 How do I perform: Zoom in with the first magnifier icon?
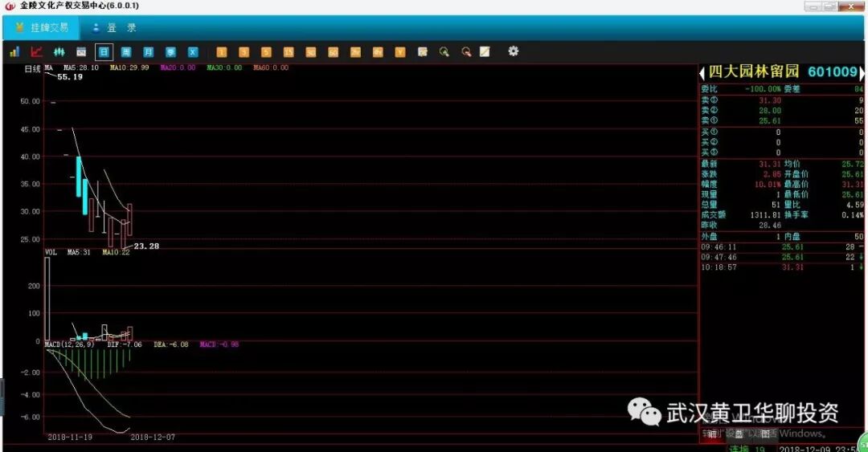click(x=444, y=52)
